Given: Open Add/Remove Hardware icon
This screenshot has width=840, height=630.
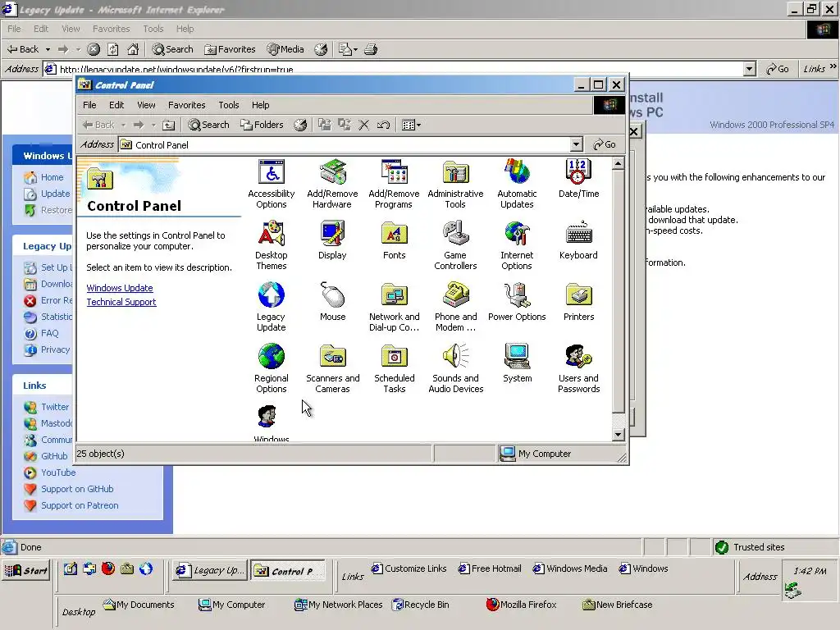Looking at the screenshot, I should click(332, 184).
